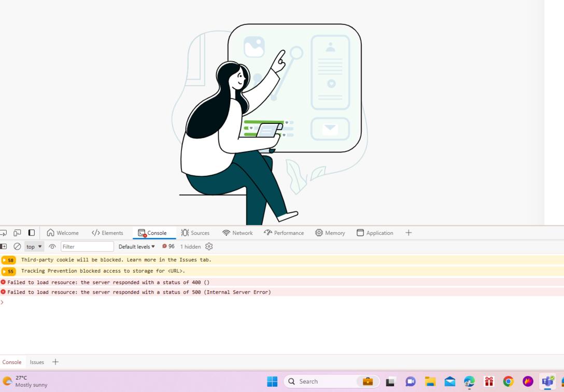The image size is (564, 392).
Task: Toggle the device emulation mode
Action: (x=17, y=233)
